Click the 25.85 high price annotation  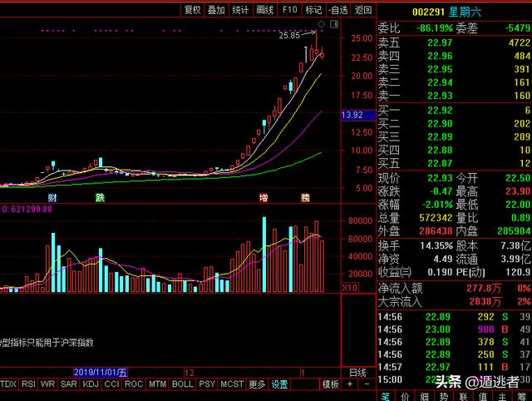pyautogui.click(x=289, y=35)
